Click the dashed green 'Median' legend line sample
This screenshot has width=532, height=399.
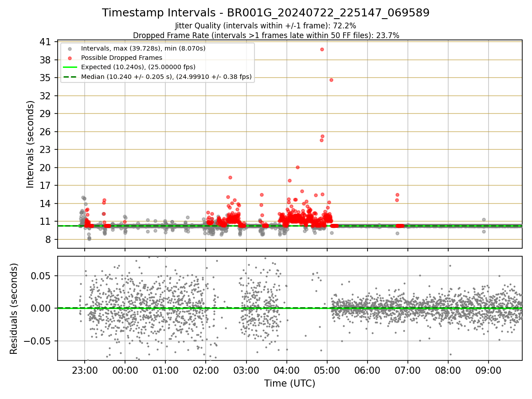point(70,77)
